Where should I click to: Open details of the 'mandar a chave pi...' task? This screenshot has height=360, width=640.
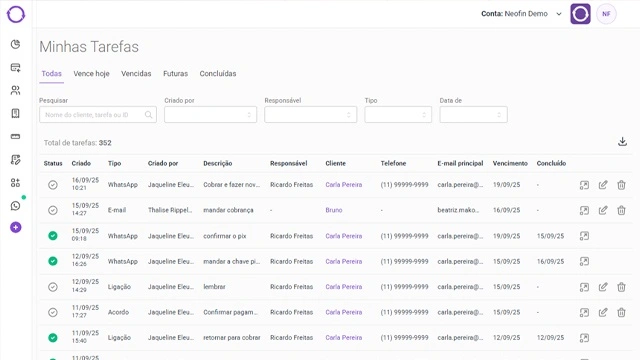584,261
